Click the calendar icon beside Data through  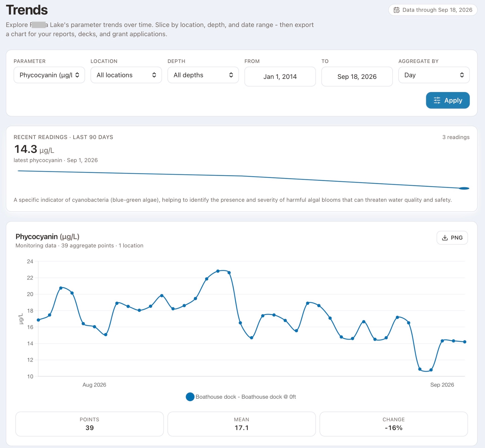click(x=397, y=10)
